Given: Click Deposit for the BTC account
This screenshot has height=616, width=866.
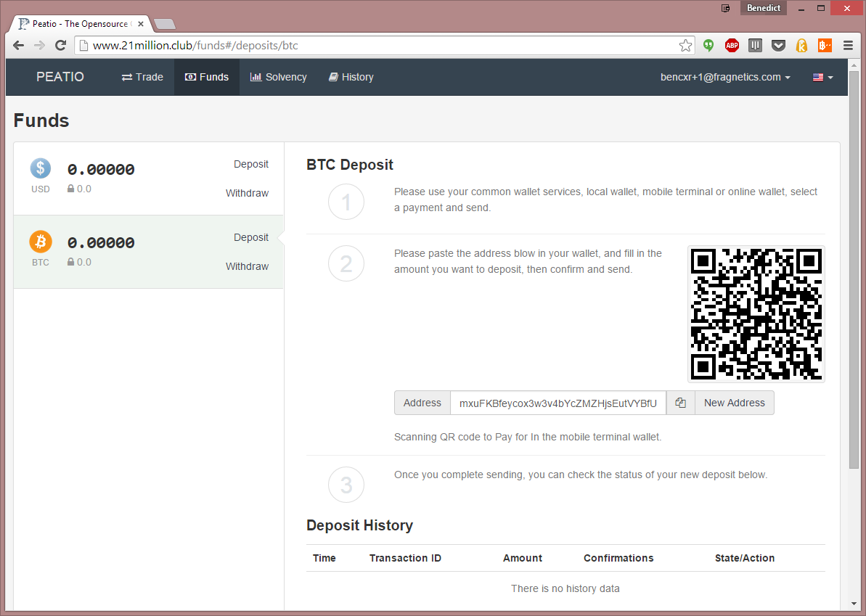Looking at the screenshot, I should [x=250, y=237].
